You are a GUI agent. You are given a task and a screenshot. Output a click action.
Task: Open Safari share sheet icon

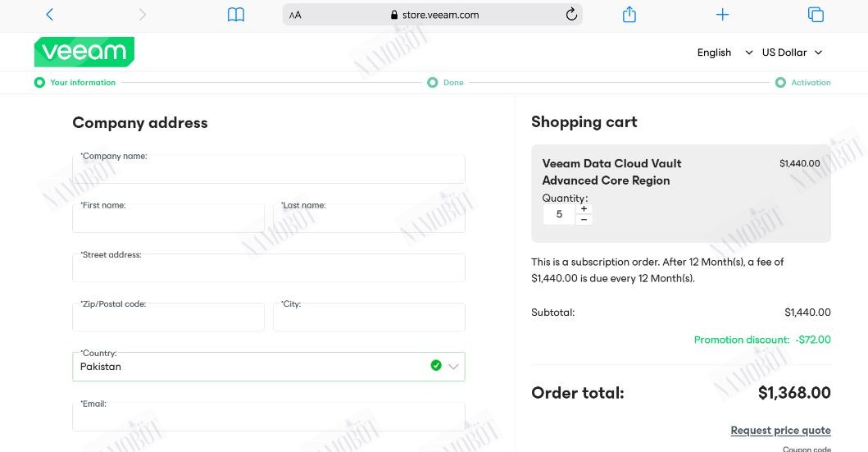pyautogui.click(x=629, y=14)
